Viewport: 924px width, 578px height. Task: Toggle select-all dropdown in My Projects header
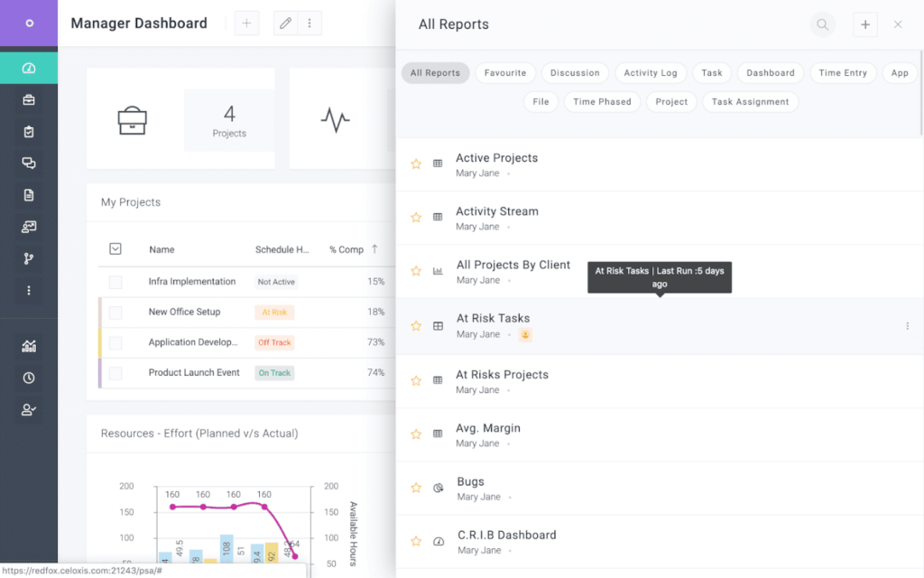coord(115,249)
